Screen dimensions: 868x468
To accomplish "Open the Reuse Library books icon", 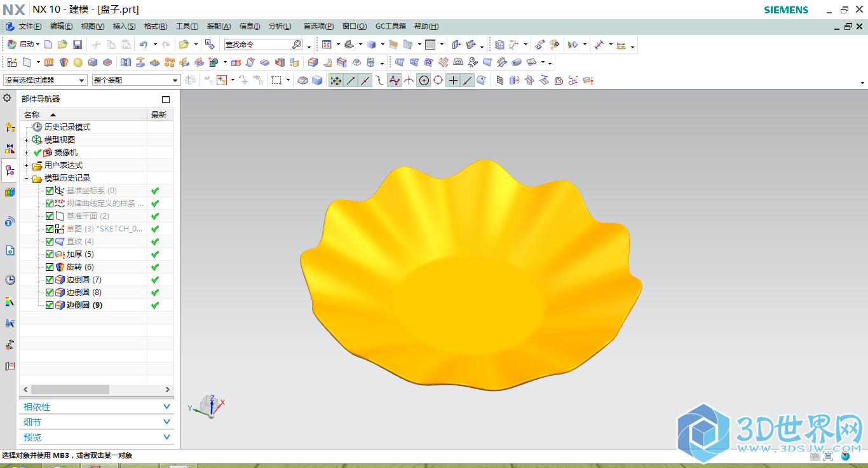I will (x=10, y=192).
